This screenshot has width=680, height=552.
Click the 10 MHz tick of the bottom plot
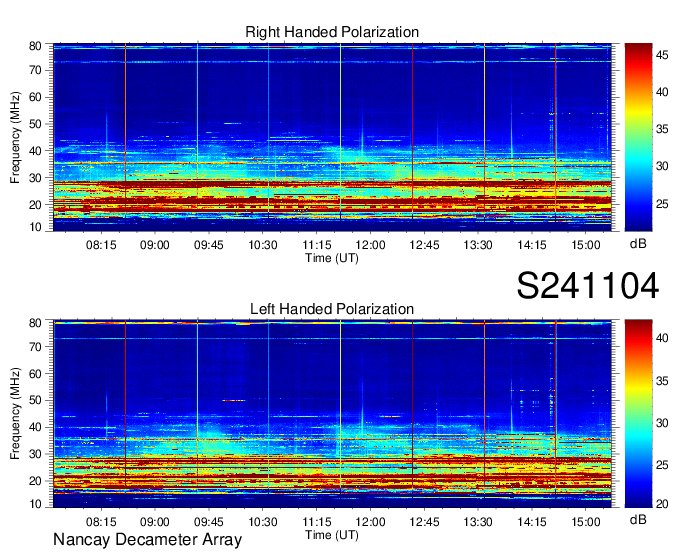coord(35,503)
